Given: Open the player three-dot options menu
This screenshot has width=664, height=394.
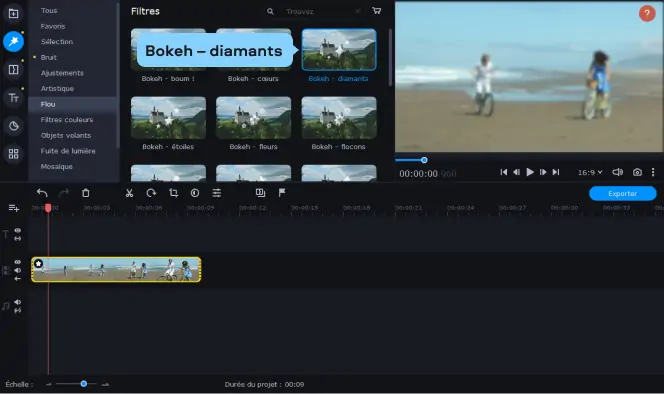Looking at the screenshot, I should 653,172.
